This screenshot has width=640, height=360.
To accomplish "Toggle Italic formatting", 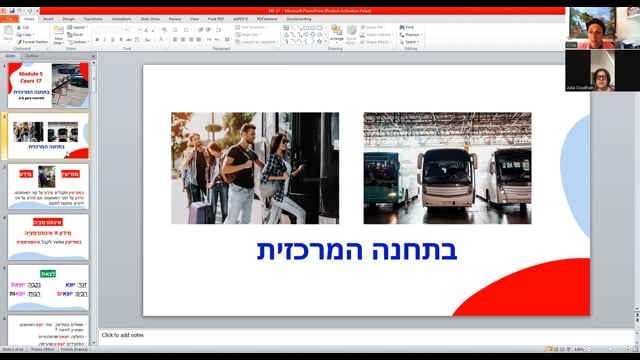I will point(105,40).
